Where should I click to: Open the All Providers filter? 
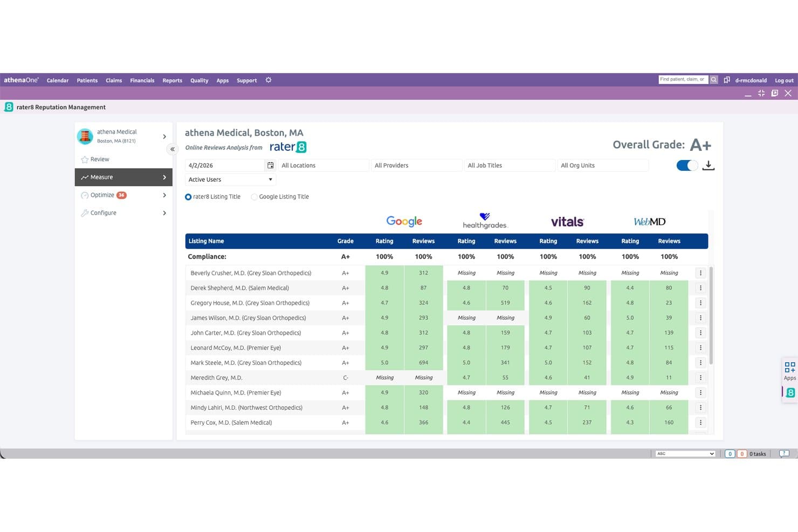(417, 165)
